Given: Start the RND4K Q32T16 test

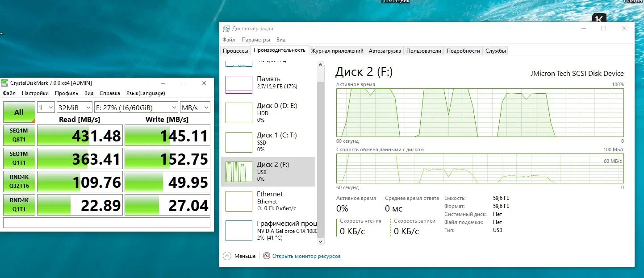Looking at the screenshot, I should (19, 182).
